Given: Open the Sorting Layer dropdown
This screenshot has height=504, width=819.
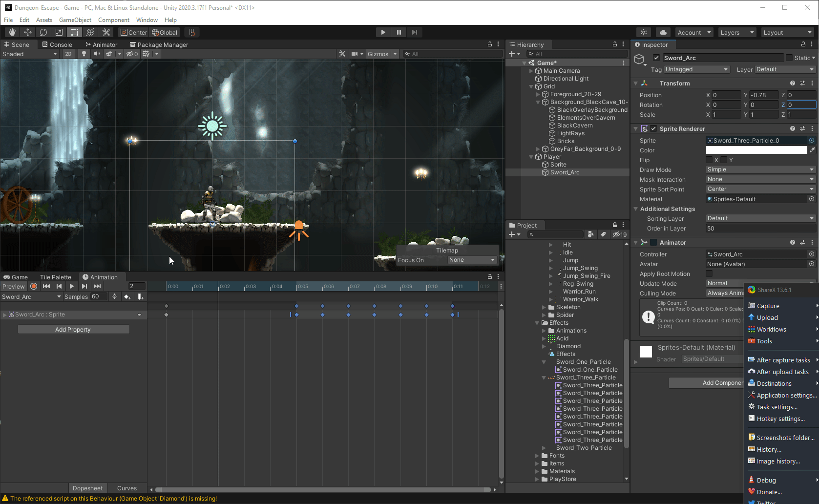Looking at the screenshot, I should point(760,218).
